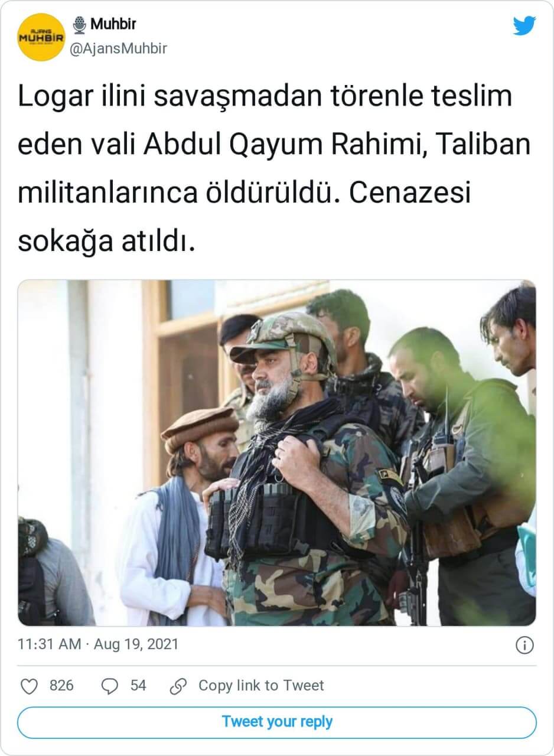554x756 pixels.
Task: Click the chain link icon
Action: point(178,686)
